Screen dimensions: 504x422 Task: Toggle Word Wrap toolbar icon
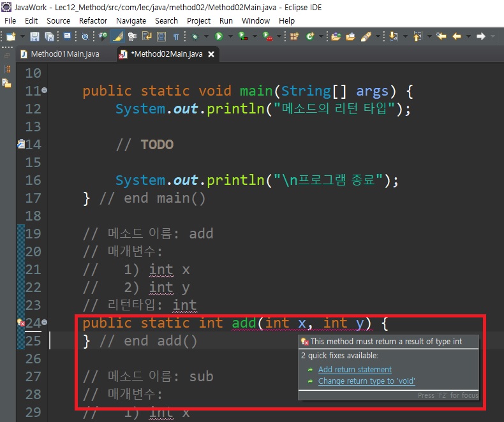click(147, 36)
